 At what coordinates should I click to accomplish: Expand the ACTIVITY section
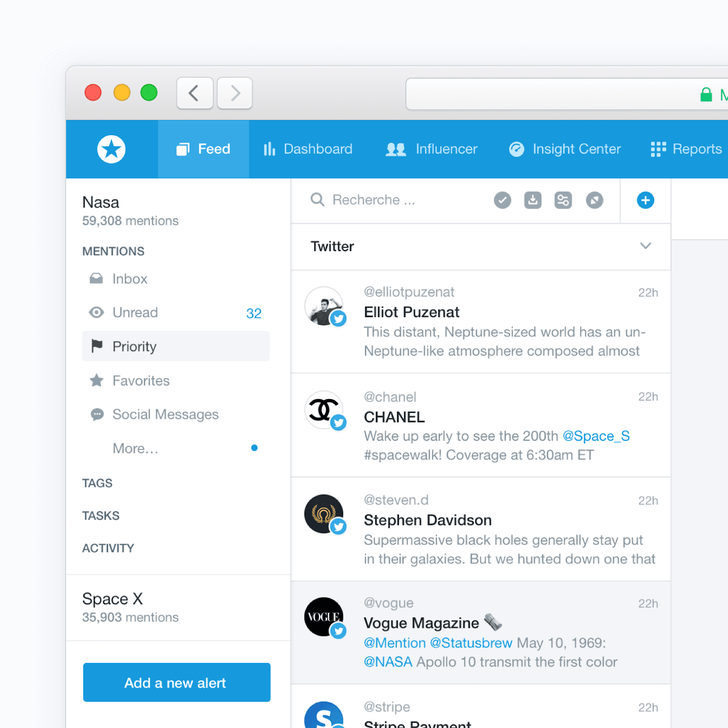(108, 548)
